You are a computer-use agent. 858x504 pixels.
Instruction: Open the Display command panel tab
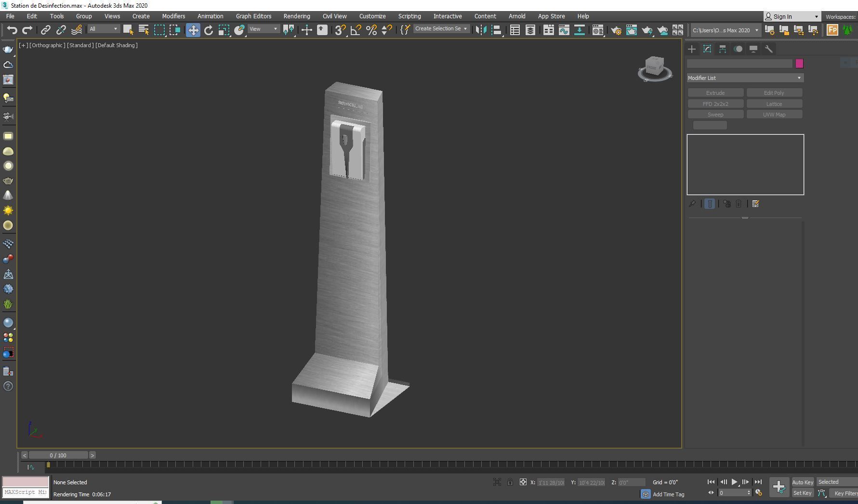pos(753,49)
